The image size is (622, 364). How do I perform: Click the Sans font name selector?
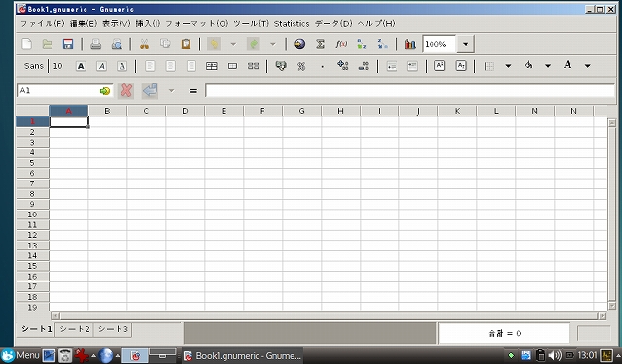coord(33,66)
